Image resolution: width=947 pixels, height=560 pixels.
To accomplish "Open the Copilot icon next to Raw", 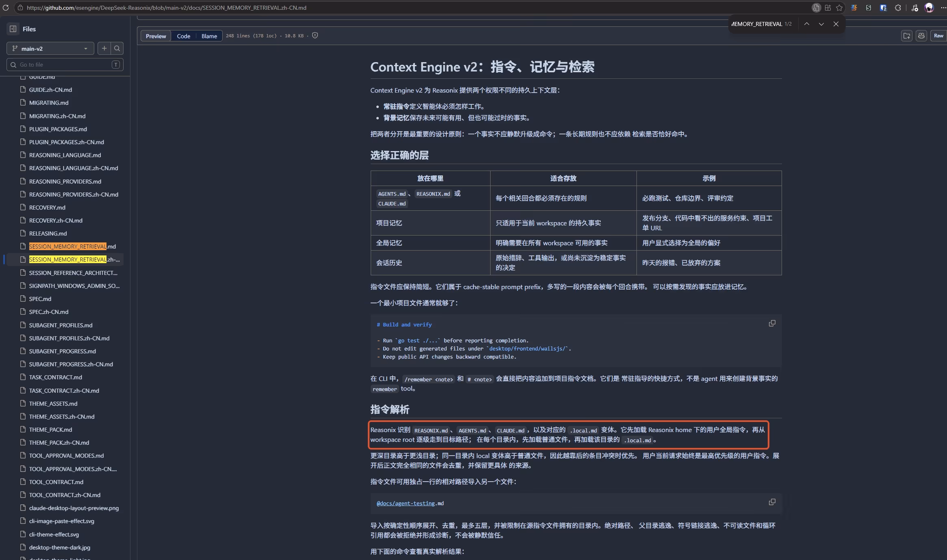I will click(921, 36).
